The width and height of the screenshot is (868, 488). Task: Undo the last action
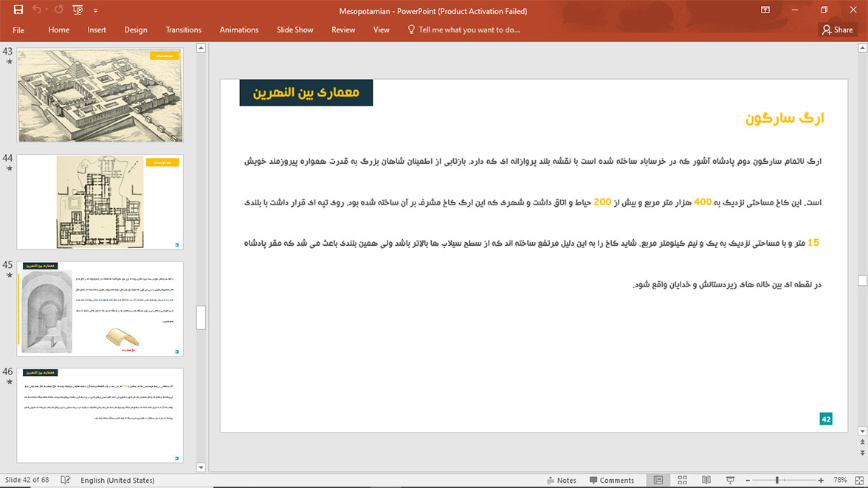point(37,10)
